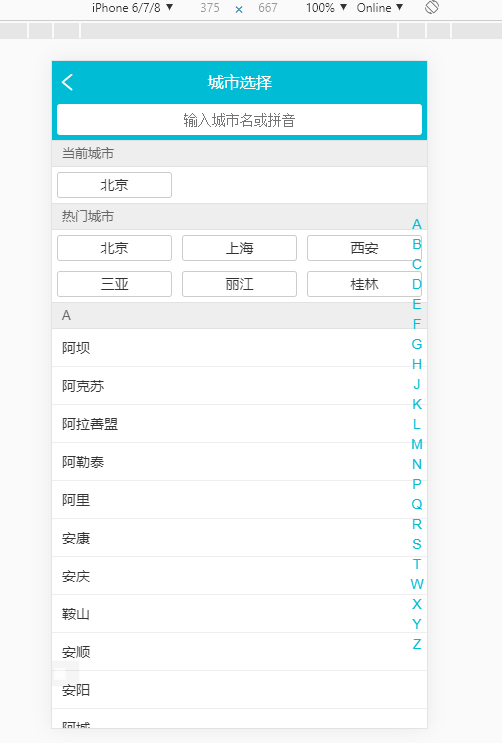Select city 阿里 from list
Viewport: 502px width, 743px height.
[x=239, y=500]
